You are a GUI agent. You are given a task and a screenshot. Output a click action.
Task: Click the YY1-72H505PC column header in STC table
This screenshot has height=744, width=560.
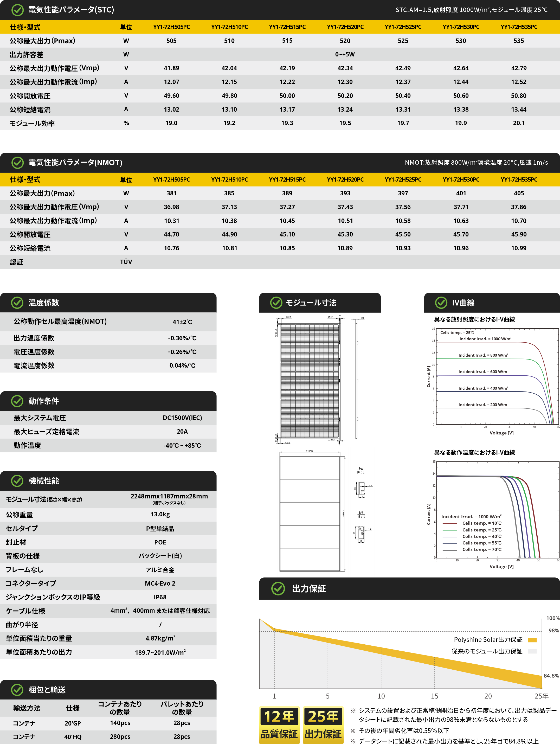pyautogui.click(x=171, y=27)
